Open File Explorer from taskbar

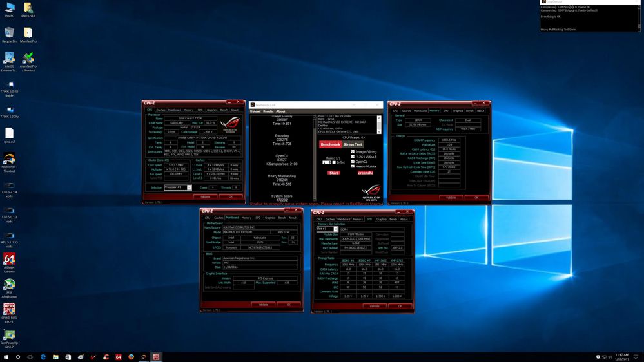55,357
